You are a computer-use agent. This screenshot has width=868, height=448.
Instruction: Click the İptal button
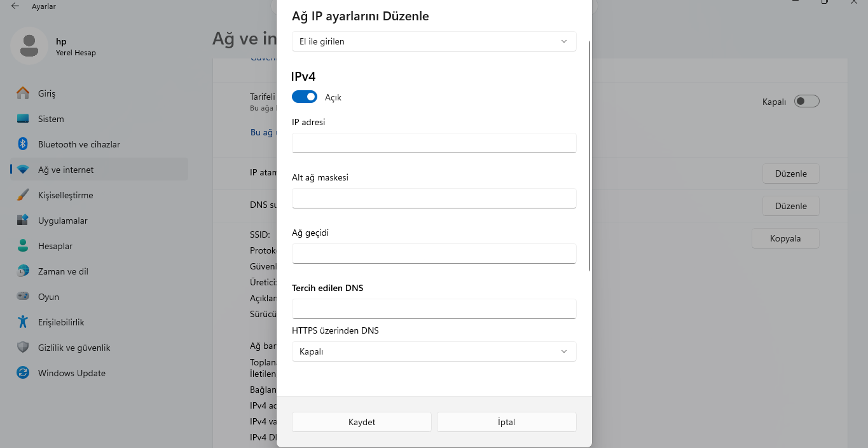click(x=507, y=422)
